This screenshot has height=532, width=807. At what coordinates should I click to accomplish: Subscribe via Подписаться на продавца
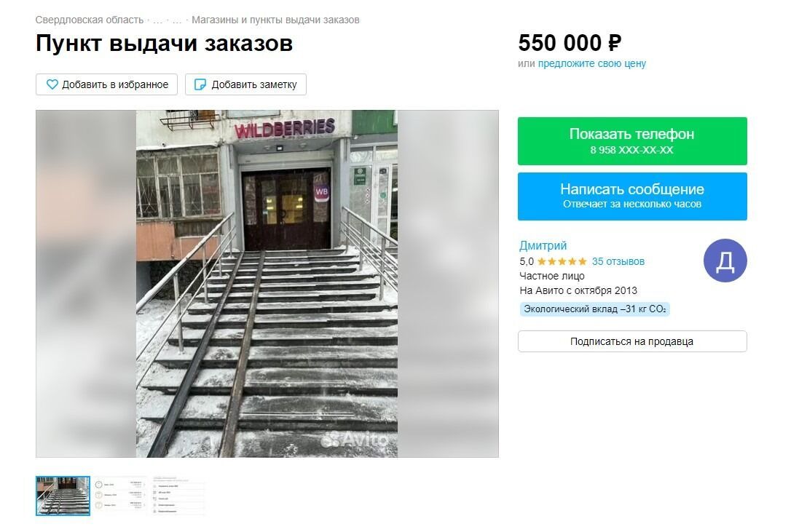click(632, 341)
